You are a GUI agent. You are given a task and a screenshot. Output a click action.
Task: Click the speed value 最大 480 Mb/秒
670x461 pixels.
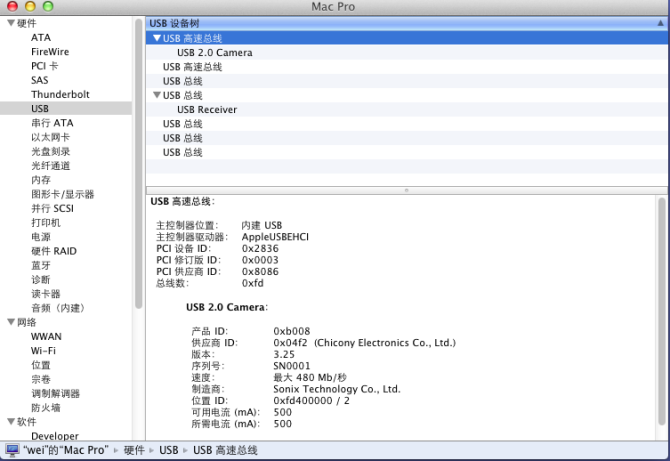tap(310, 377)
